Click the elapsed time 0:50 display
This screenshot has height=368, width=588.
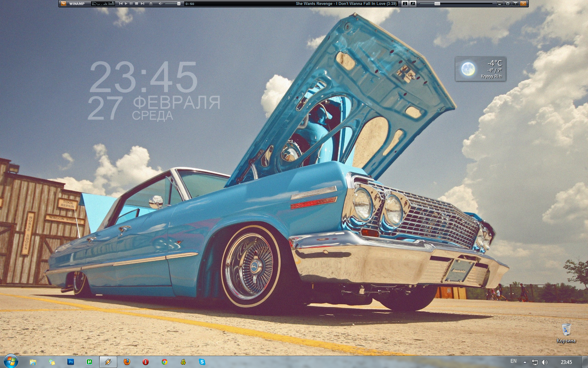pyautogui.click(x=190, y=4)
